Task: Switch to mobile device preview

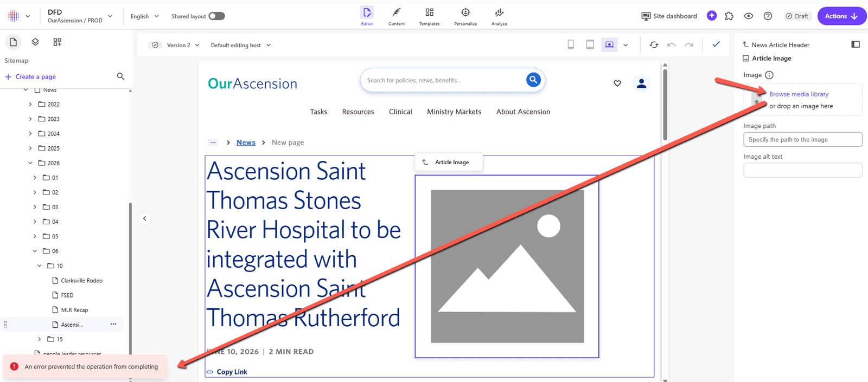Action: click(571, 45)
